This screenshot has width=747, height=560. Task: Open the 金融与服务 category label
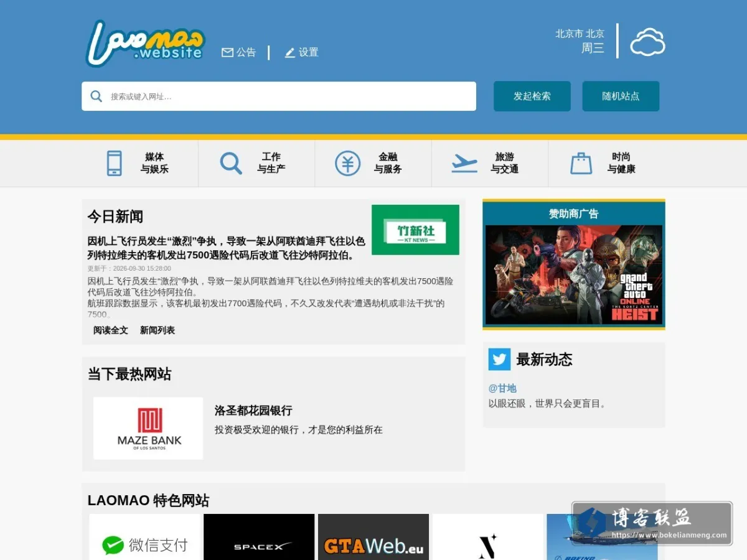pyautogui.click(x=388, y=163)
